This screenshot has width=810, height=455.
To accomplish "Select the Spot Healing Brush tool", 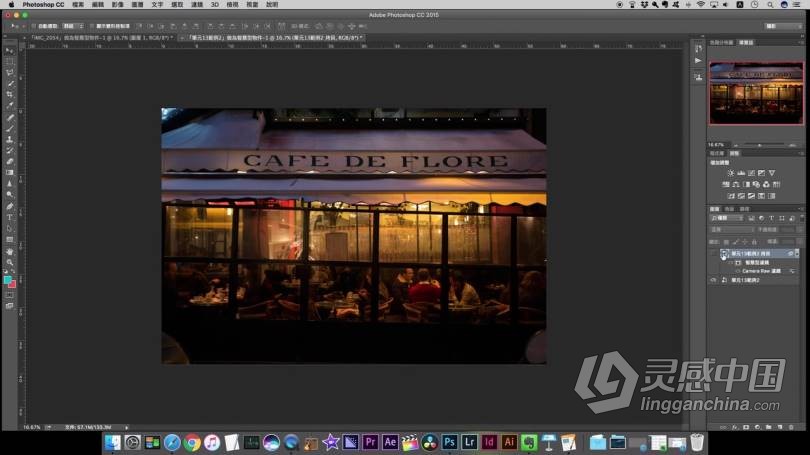I will 9,118.
